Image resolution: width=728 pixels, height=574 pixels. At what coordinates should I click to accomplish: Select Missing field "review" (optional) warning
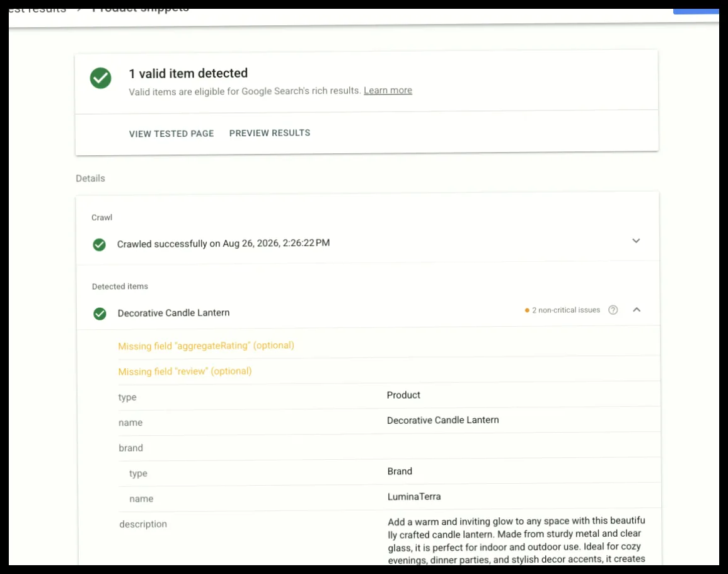point(185,372)
